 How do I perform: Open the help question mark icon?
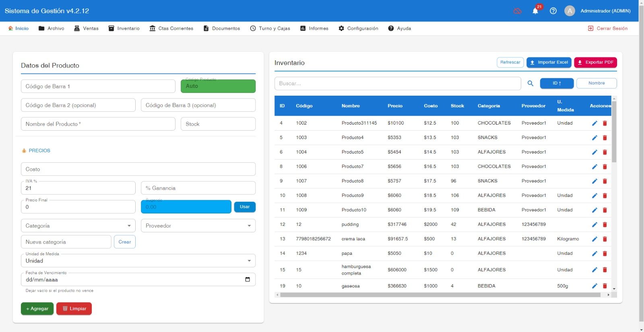click(x=553, y=11)
